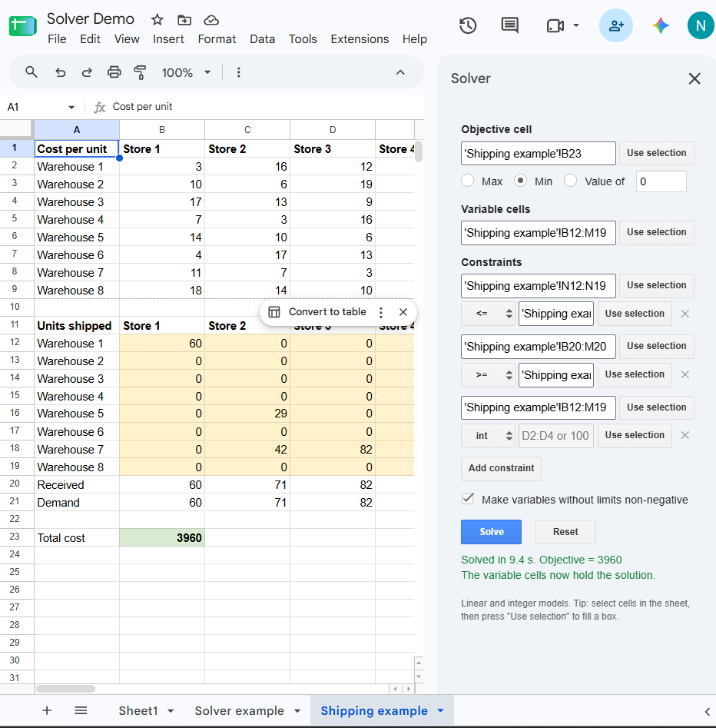Select column D header
The height and width of the screenshot is (728, 716).
pos(333,130)
